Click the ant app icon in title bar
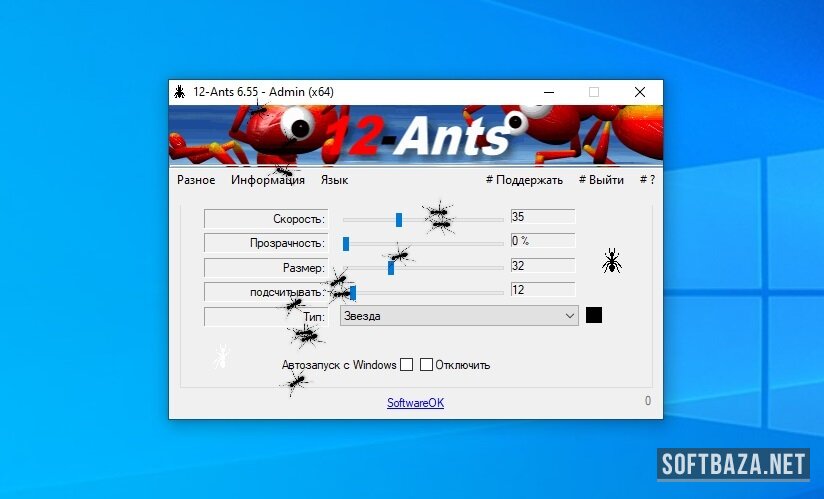Image resolution: width=824 pixels, height=499 pixels. click(x=179, y=92)
